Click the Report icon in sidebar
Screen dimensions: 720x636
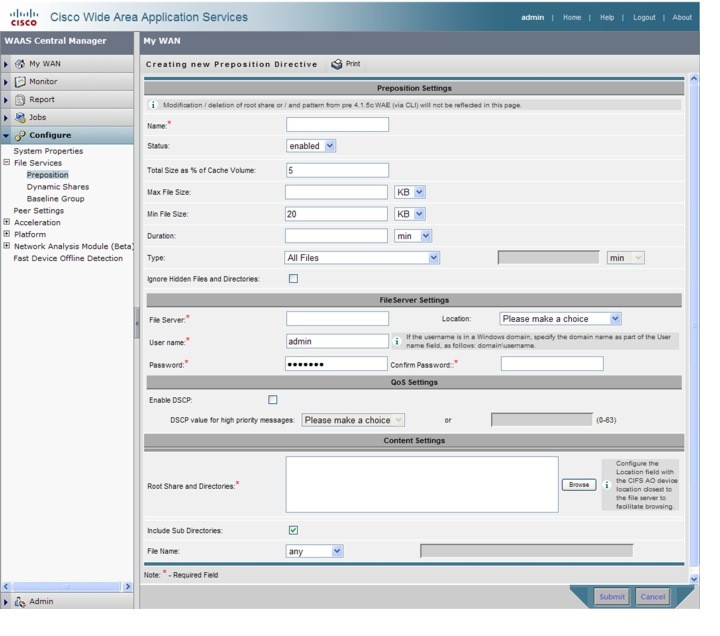(x=20, y=100)
